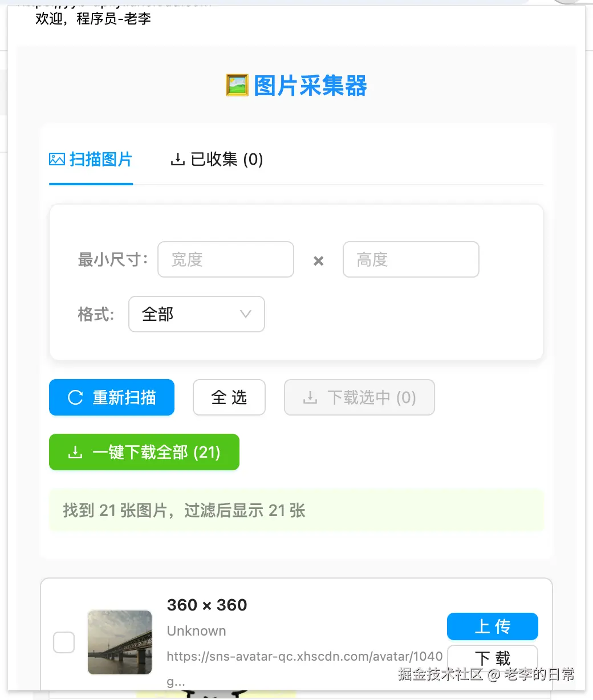
Task: Click the image icon on 扫描图片 tab
Action: [x=57, y=160]
